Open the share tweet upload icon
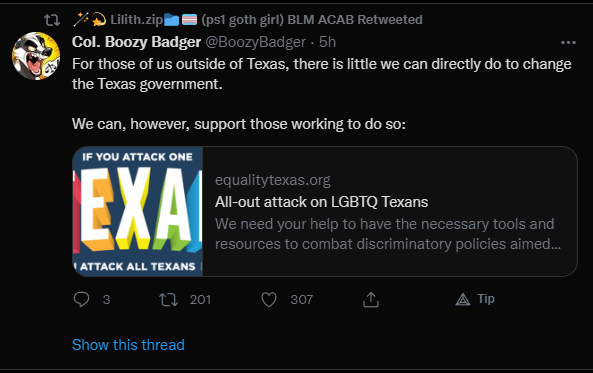The width and height of the screenshot is (593, 373). coord(371,300)
